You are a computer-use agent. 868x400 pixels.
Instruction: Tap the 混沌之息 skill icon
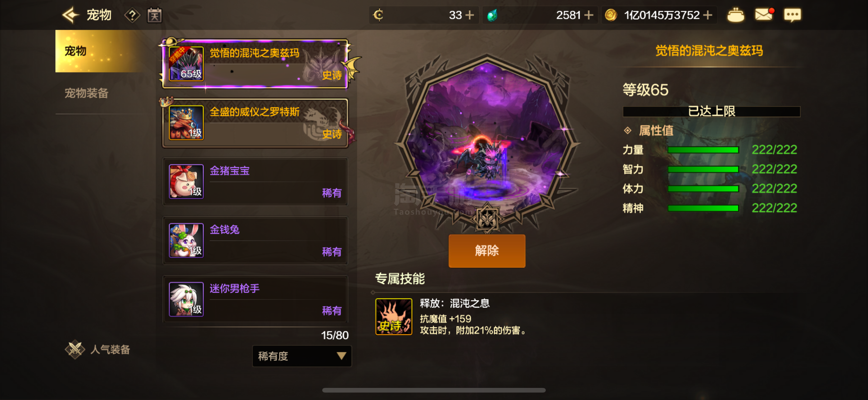(x=394, y=317)
